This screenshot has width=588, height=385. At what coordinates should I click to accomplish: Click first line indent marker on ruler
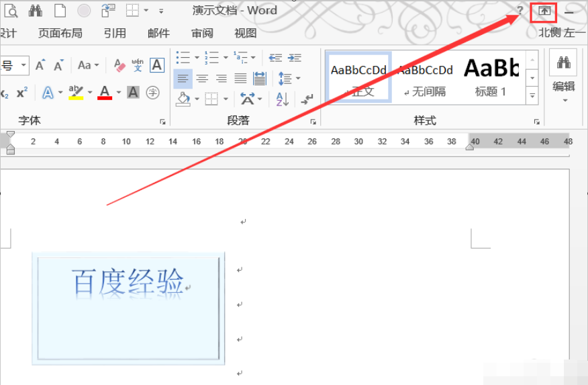(11, 134)
